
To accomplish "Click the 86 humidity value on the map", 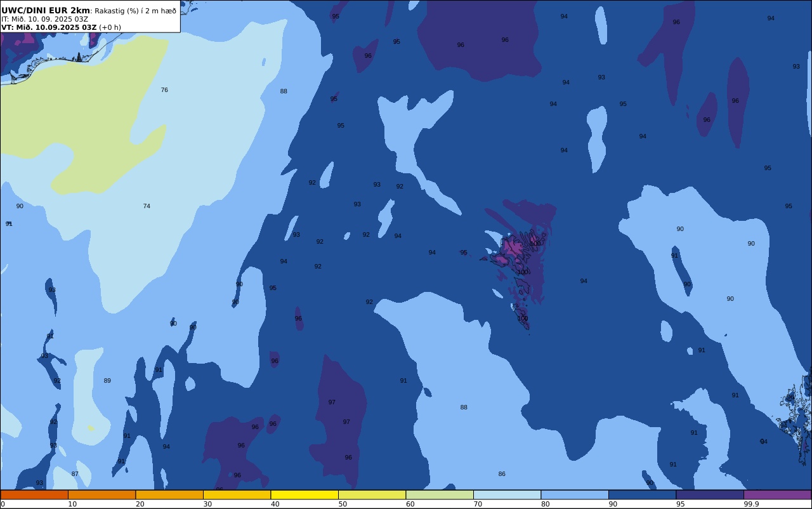I will tap(502, 474).
